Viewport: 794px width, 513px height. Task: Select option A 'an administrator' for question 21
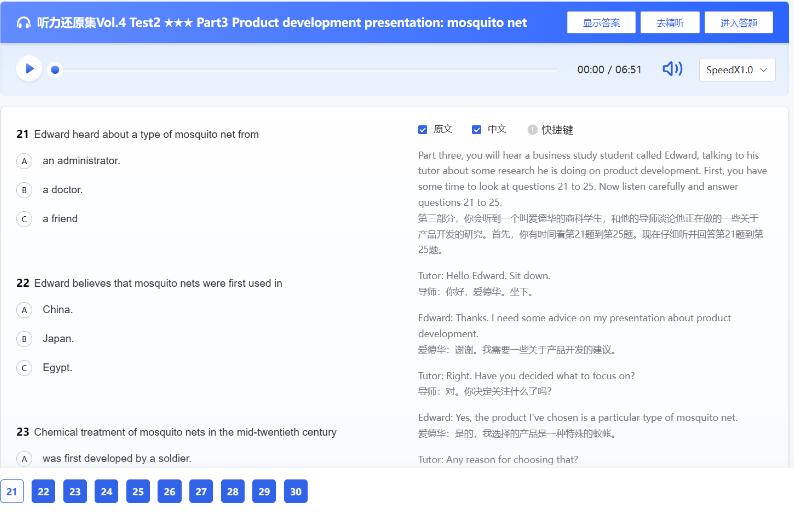(x=24, y=161)
